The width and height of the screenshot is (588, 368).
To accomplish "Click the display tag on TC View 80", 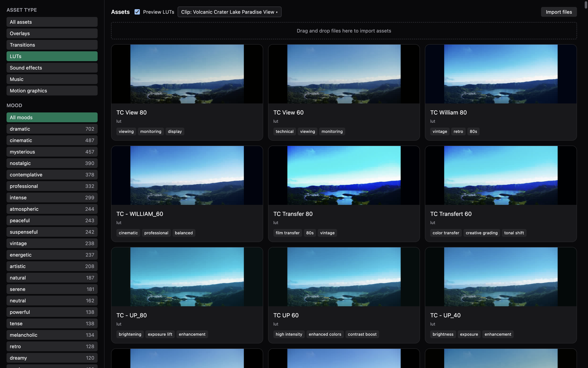I will (x=175, y=131).
